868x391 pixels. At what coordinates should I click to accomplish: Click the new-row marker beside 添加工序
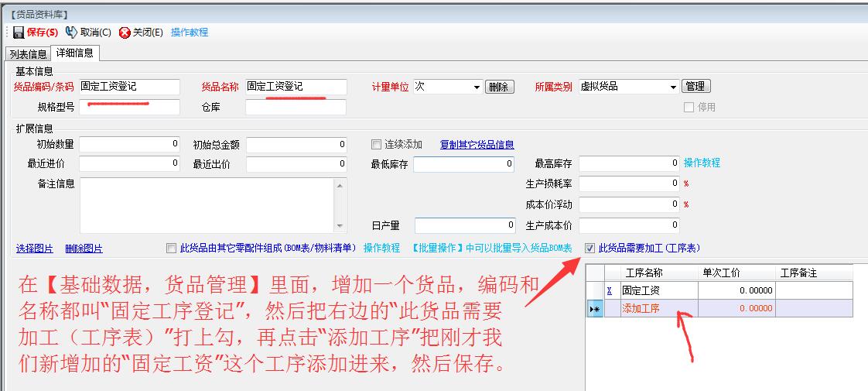point(594,308)
